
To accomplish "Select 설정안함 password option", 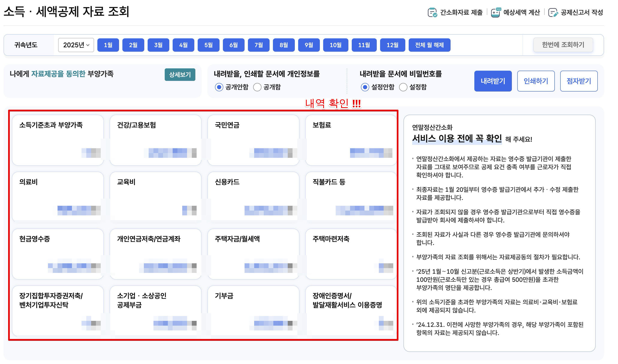I will coord(365,87).
